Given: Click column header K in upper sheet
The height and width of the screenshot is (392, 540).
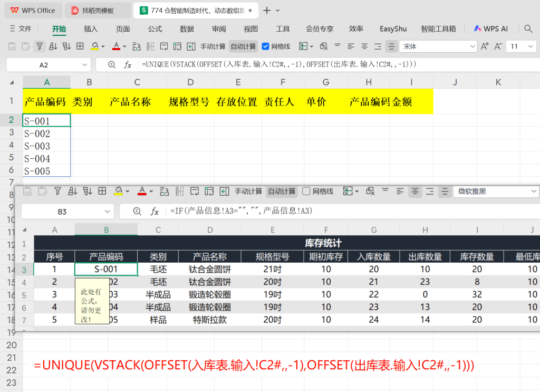Looking at the screenshot, I should [x=498, y=82].
